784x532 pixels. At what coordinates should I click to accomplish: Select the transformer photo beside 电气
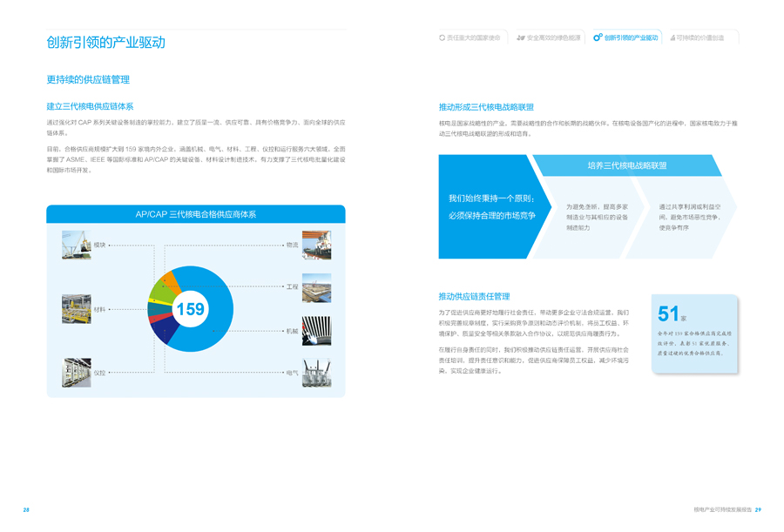(316, 373)
